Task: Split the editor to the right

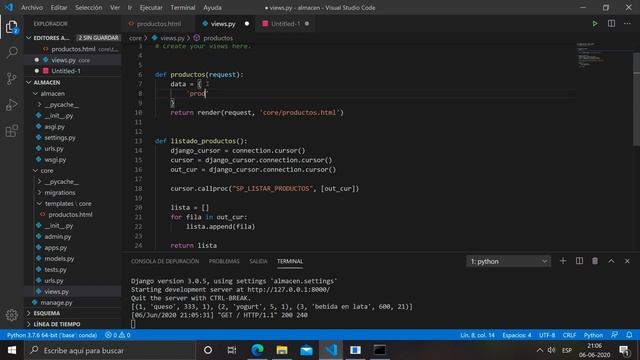Action: click(x=611, y=24)
